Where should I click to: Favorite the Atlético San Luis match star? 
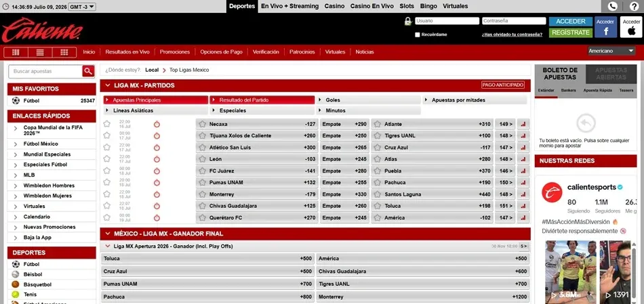107,147
